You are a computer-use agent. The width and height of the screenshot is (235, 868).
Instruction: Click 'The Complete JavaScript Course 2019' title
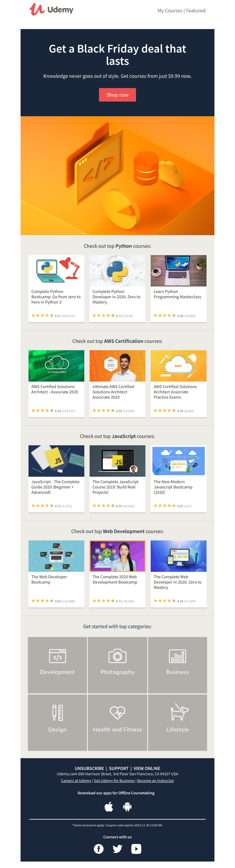[116, 487]
